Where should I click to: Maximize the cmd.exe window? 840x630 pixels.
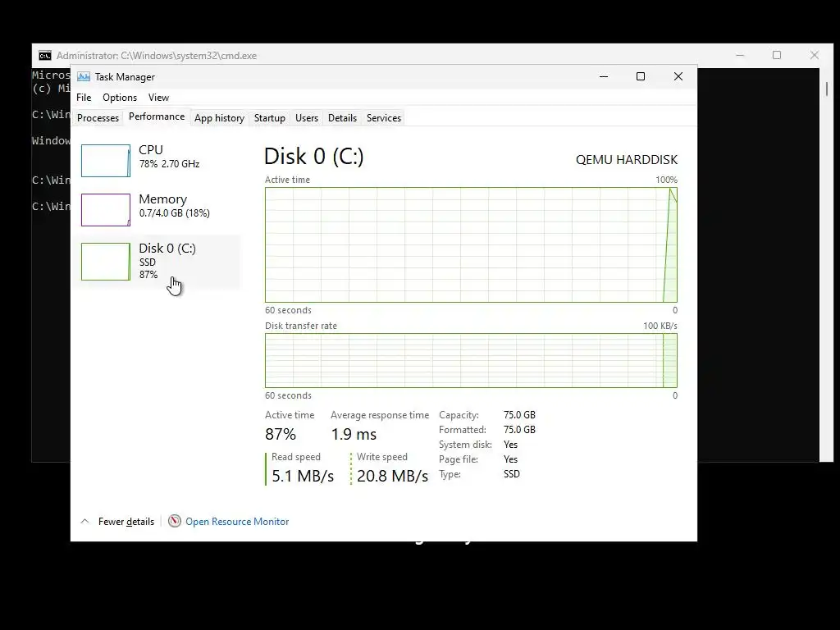(777, 55)
